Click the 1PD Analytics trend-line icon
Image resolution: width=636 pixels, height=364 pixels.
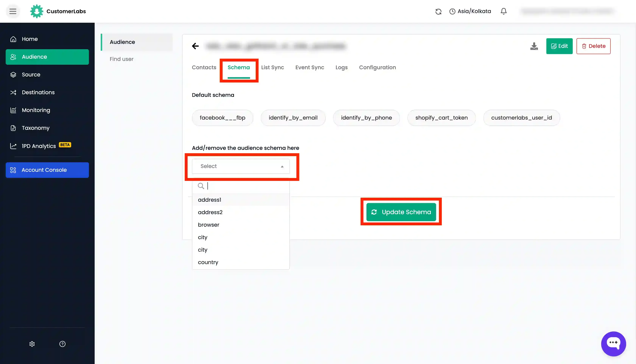coord(13,146)
